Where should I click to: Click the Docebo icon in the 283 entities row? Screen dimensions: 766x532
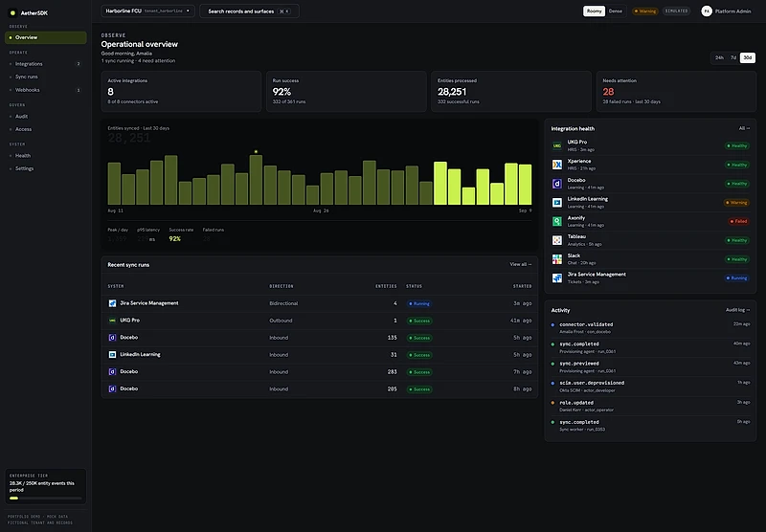112,371
